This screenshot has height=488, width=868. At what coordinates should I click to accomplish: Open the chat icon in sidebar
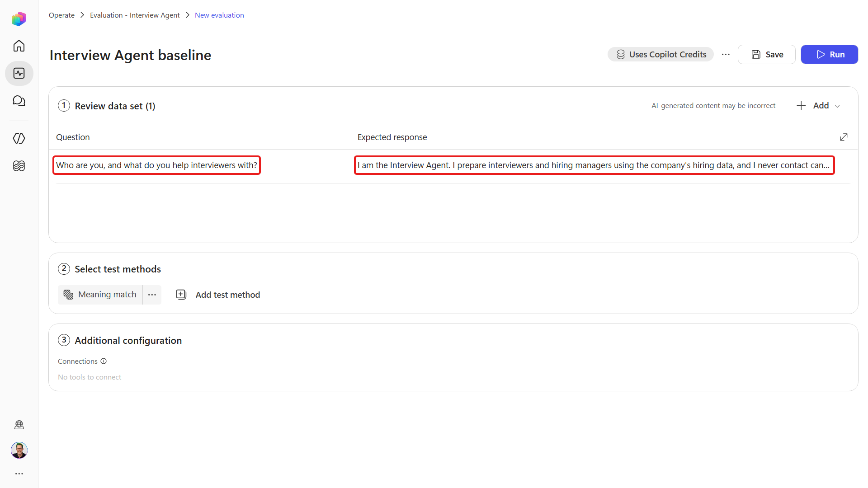coord(19,101)
